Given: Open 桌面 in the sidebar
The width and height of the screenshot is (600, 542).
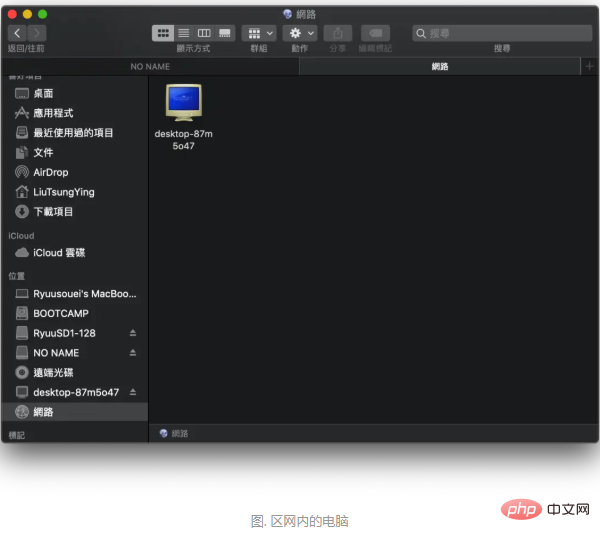Looking at the screenshot, I should click(75, 93).
